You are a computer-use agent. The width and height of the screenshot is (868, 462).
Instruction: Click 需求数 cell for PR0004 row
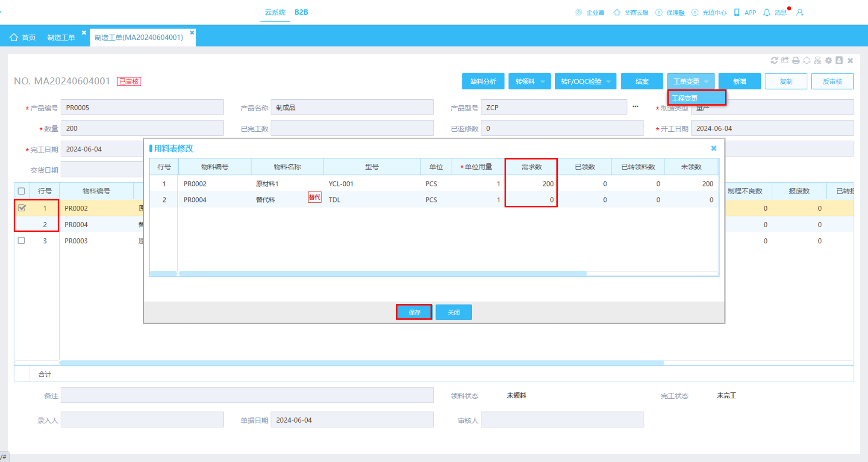click(531, 200)
